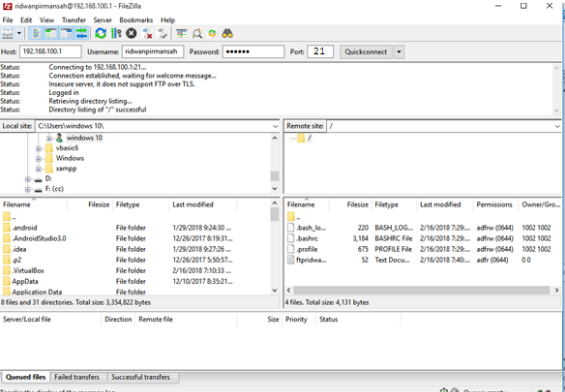Open the Transfer menu
Screen dimensions: 565x392
click(x=74, y=20)
